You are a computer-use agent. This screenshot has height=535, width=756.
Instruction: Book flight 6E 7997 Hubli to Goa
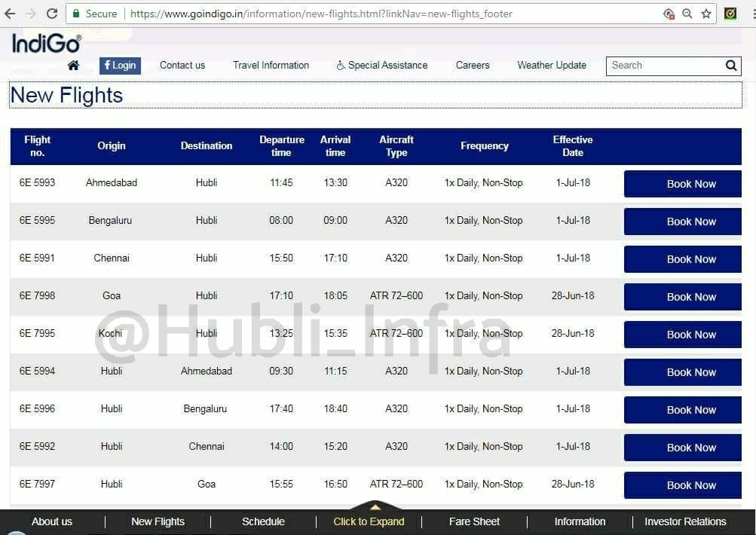point(683,485)
